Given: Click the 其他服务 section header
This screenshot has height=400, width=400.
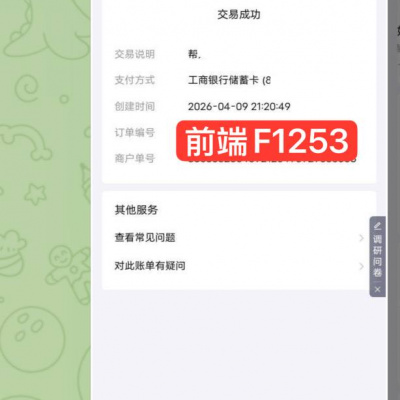Looking at the screenshot, I should [136, 210].
